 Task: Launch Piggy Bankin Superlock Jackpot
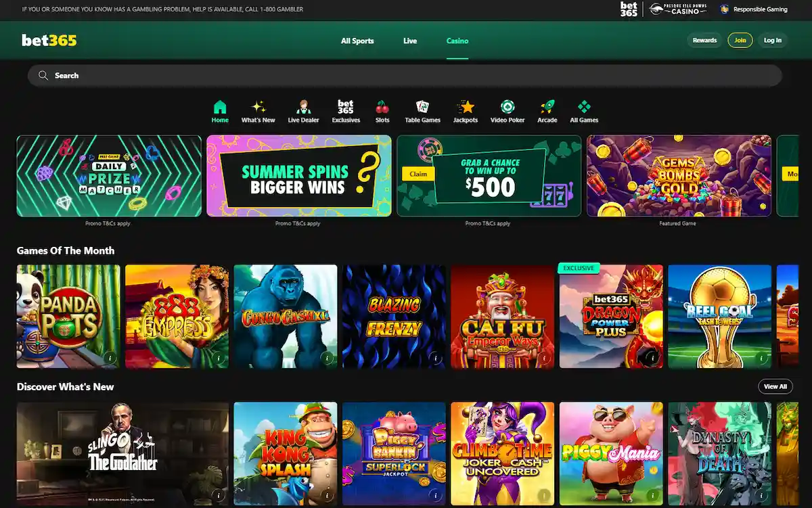point(394,454)
